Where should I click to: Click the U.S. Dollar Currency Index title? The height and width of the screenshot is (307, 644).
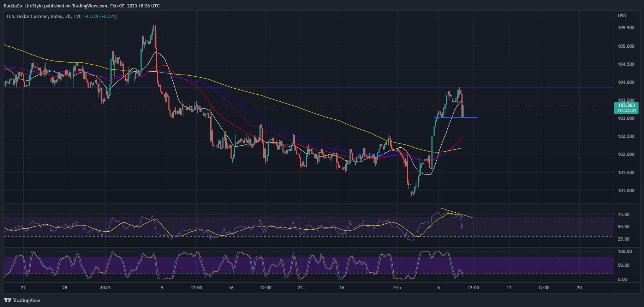coord(35,17)
